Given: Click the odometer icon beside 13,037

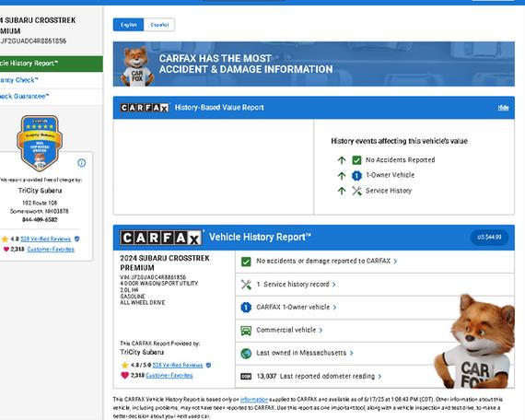Looking at the screenshot, I should pos(246,377).
